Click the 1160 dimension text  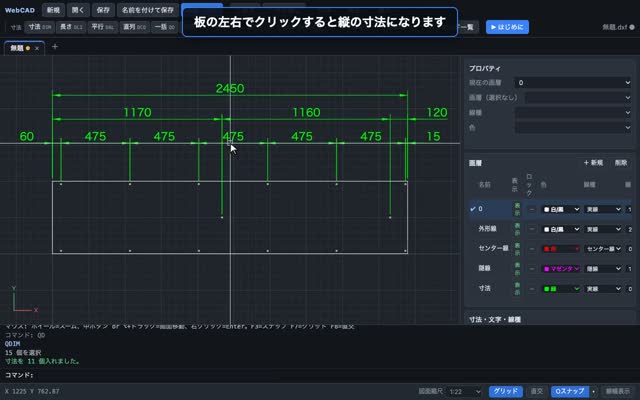pyautogui.click(x=306, y=112)
